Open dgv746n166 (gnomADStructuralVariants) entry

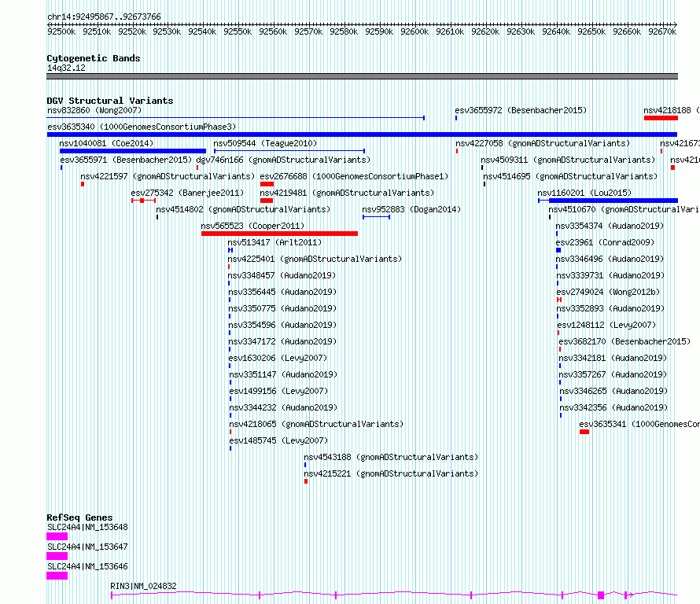coord(283,160)
